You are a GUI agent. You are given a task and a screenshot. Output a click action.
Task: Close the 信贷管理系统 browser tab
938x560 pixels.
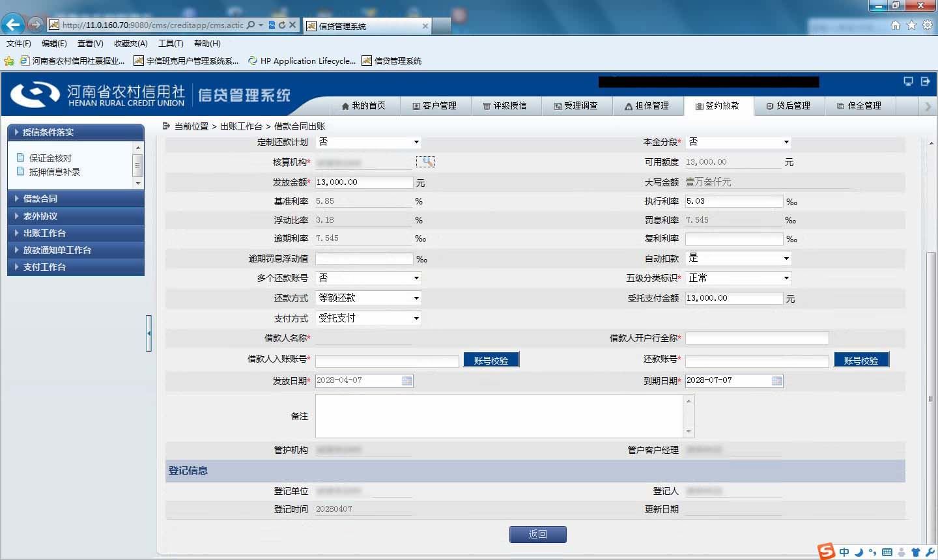(425, 26)
